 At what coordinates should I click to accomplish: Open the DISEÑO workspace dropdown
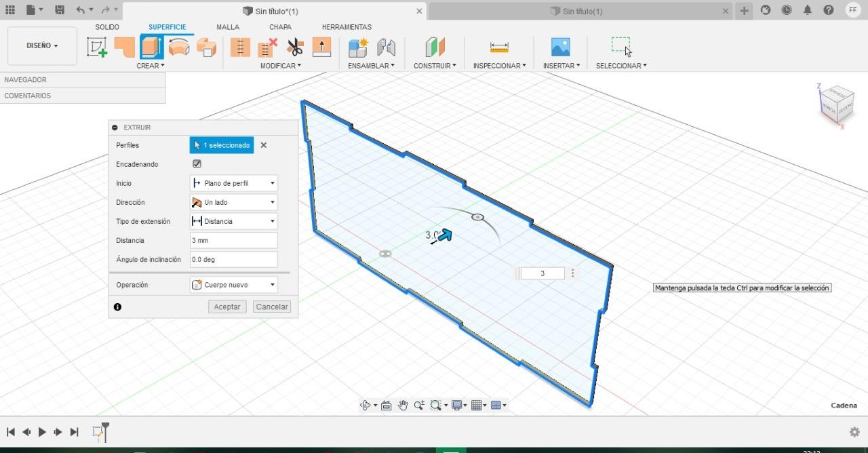(x=42, y=46)
